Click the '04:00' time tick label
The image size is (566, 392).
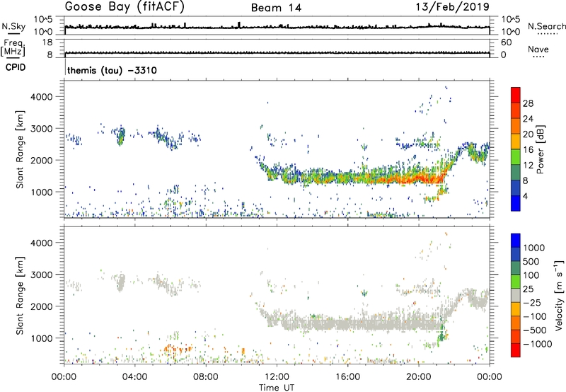click(x=134, y=377)
